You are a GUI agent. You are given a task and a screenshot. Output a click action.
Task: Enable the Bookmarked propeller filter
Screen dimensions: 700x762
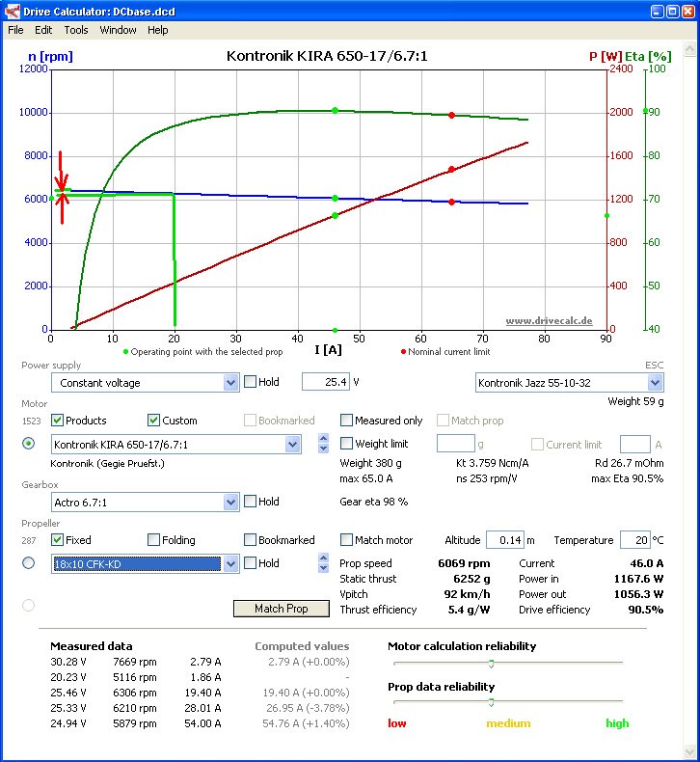click(x=250, y=540)
